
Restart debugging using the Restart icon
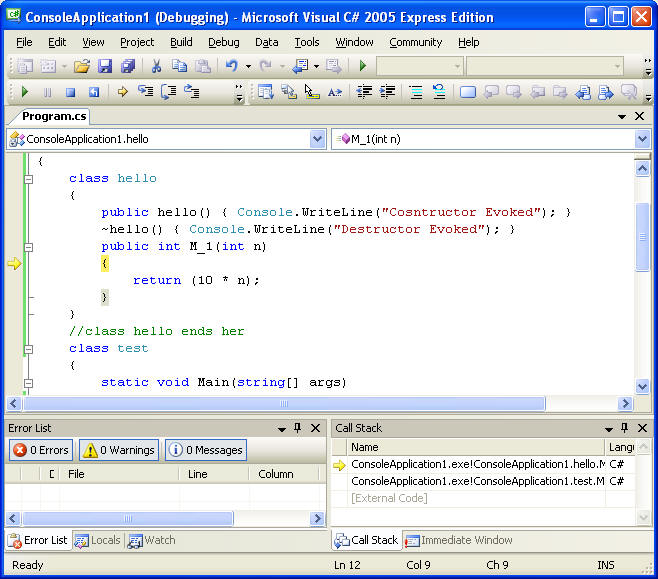93,92
